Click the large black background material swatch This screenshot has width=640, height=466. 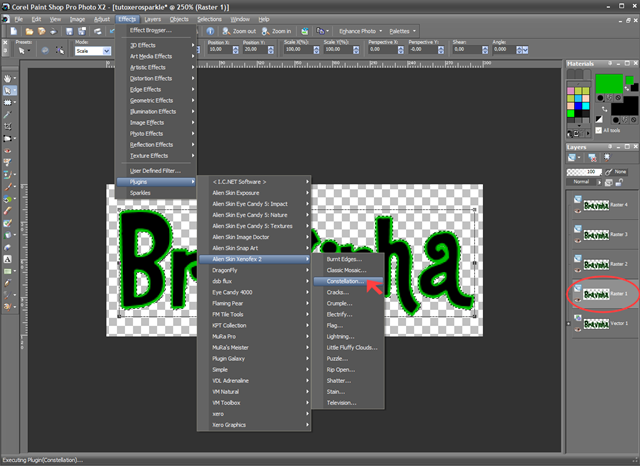[x=624, y=106]
